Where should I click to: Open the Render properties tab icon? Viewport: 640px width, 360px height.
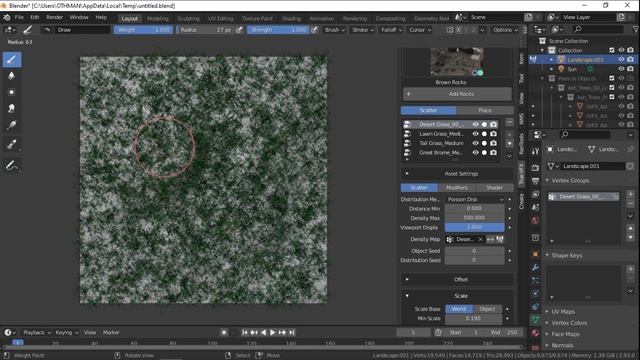pos(535,167)
